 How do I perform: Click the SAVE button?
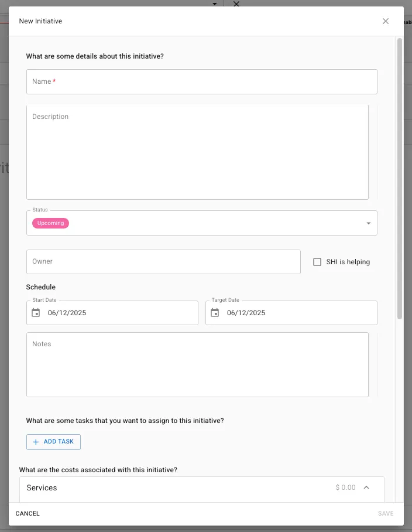coord(386,513)
